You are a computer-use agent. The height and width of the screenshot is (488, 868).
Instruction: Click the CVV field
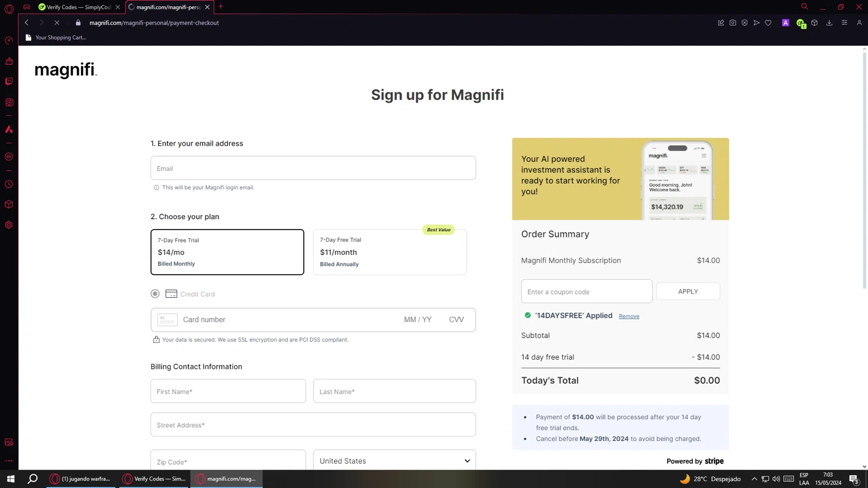pos(457,320)
